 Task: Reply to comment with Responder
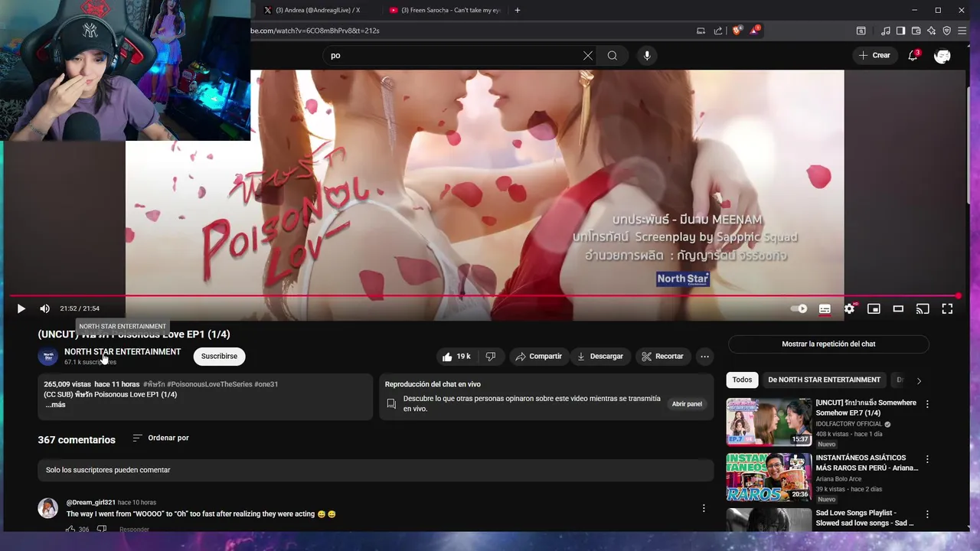coord(134,529)
